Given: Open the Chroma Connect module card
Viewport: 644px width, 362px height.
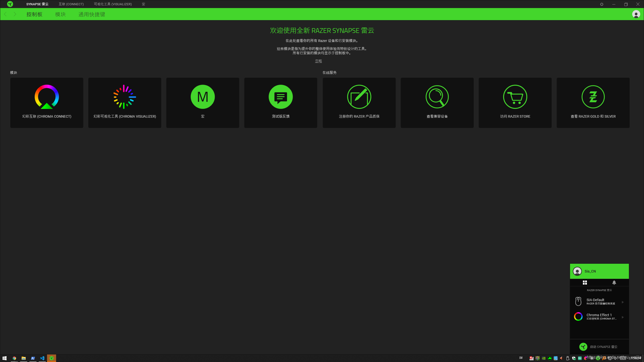Looking at the screenshot, I should click(x=47, y=103).
